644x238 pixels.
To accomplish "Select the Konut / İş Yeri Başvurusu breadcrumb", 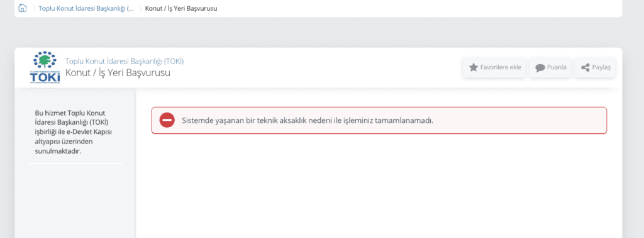I will 181,8.
